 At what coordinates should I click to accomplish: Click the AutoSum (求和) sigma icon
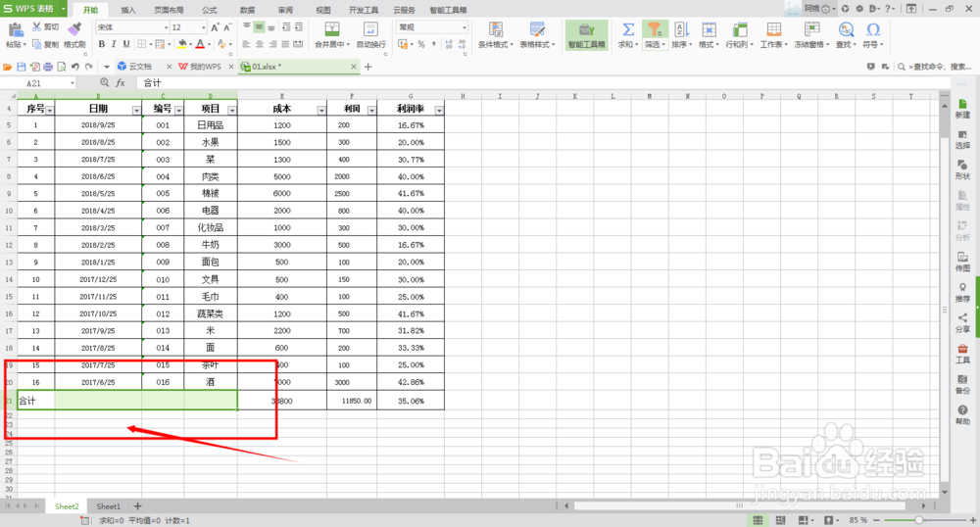627,29
